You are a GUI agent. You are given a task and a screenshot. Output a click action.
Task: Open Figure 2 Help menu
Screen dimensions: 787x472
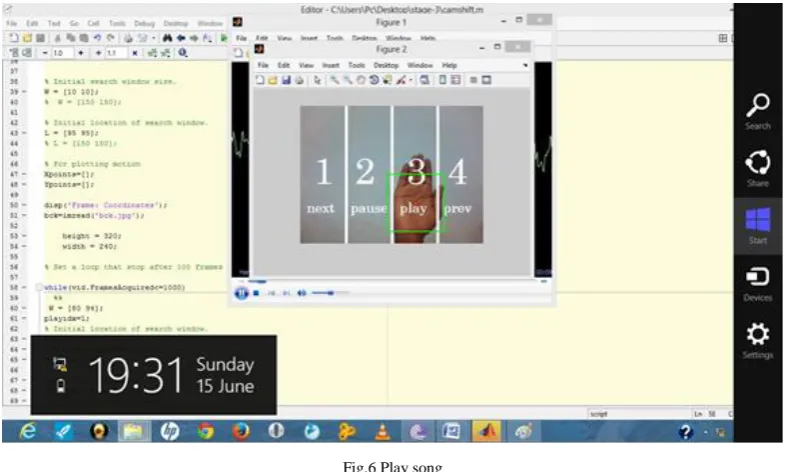tap(449, 65)
